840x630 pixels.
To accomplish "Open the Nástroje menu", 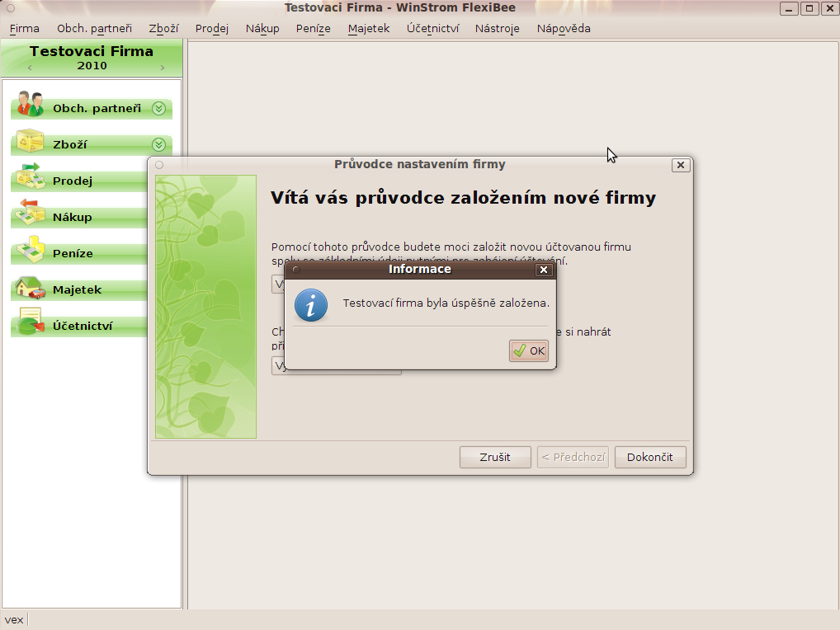I will (497, 28).
